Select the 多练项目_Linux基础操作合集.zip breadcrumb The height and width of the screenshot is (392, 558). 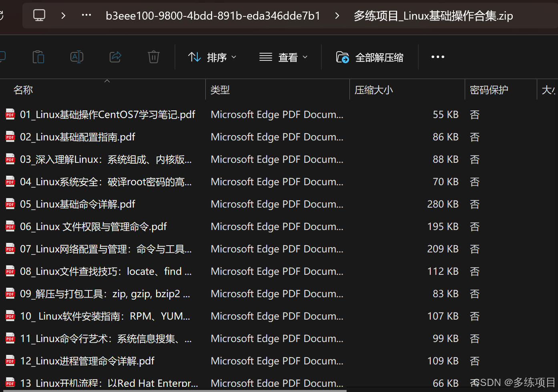[433, 16]
